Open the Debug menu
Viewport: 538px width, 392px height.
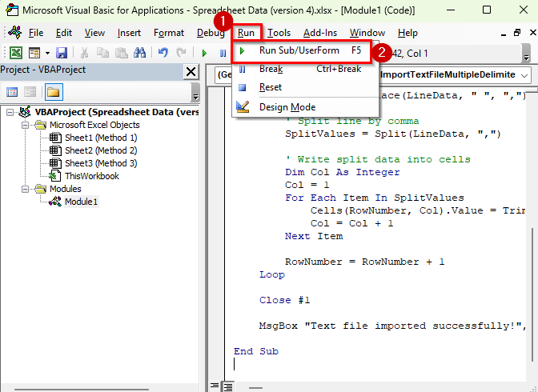click(x=211, y=33)
